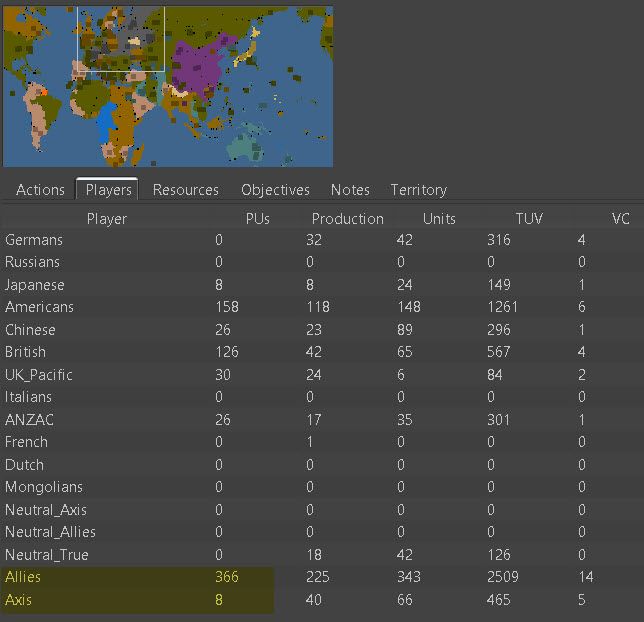Click the world minimap thumbnail

click(x=167, y=86)
